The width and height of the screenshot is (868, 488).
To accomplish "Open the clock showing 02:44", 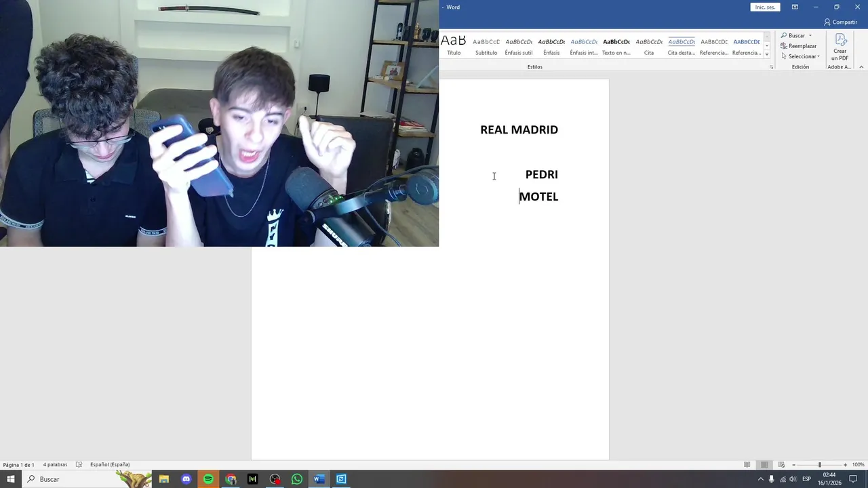I will click(x=829, y=479).
